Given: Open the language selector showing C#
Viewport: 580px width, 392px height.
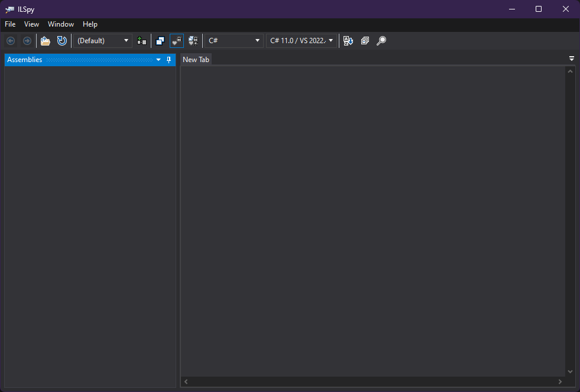Looking at the screenshot, I should 234,40.
